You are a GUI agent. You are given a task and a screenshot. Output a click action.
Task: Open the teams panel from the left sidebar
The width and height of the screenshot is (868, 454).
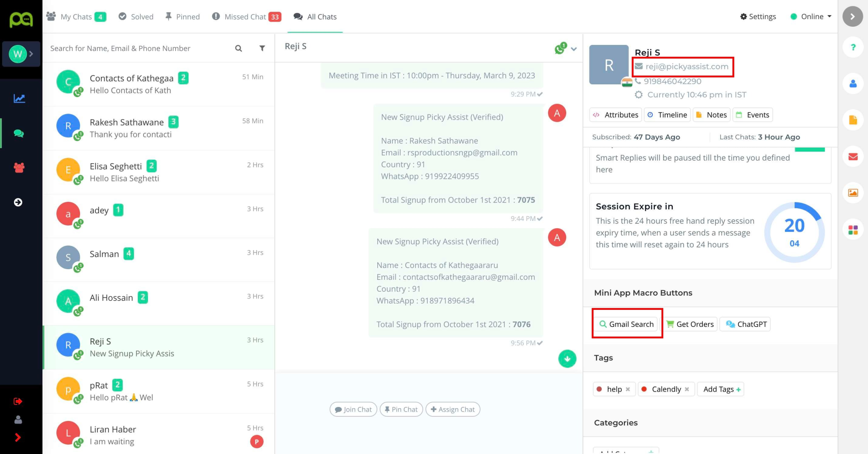click(19, 168)
